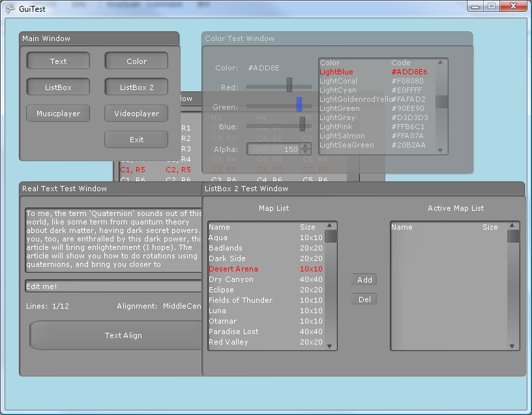Click the down arrow of Active Map List scrollbar

point(513,346)
